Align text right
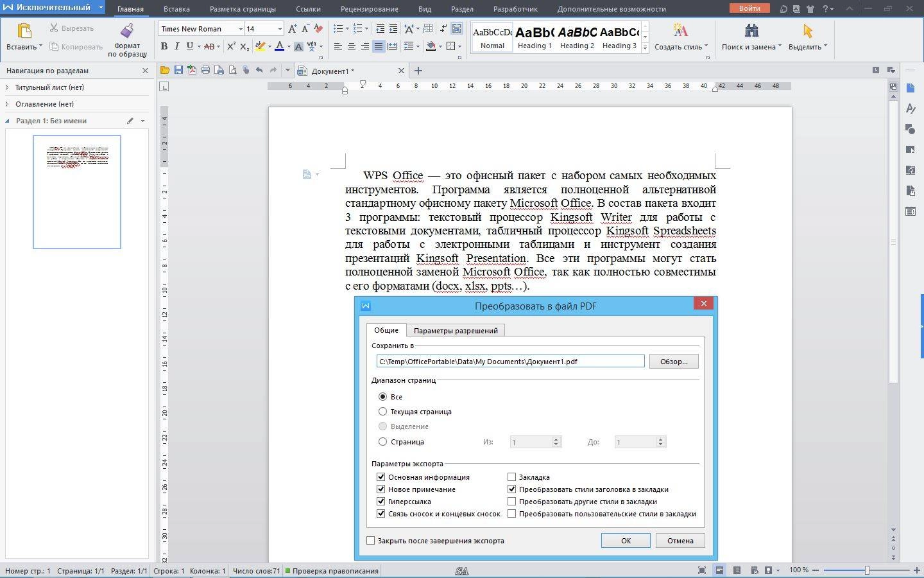The height and width of the screenshot is (578, 924). click(x=365, y=46)
